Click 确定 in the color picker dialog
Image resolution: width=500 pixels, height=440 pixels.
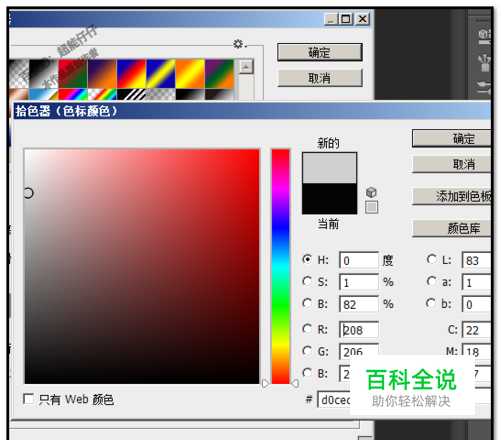452,138
